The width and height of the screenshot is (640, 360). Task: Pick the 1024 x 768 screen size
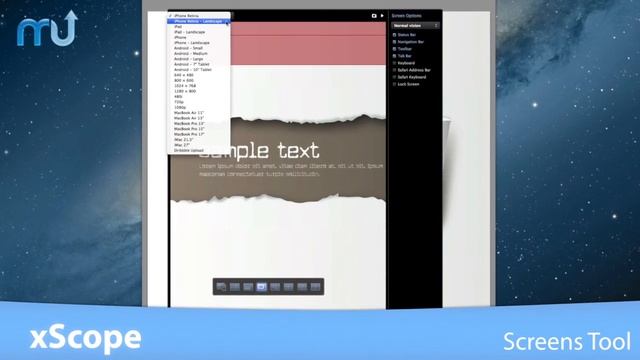(199, 86)
